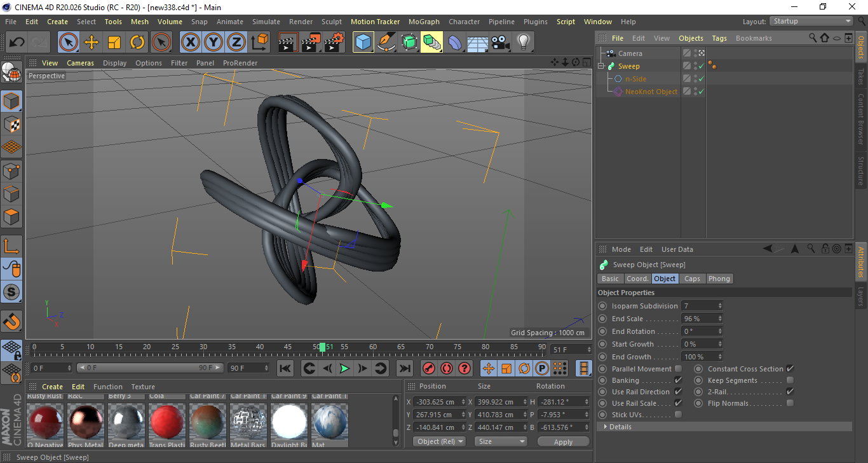This screenshot has height=463, width=868.
Task: Activate the Rotate tool
Action: click(137, 43)
